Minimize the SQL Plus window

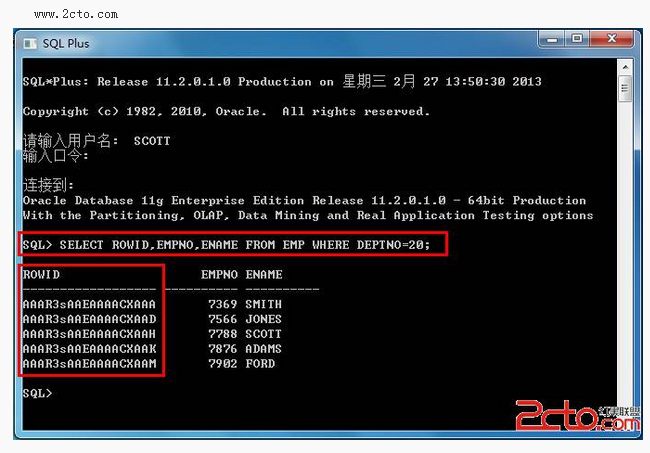pyautogui.click(x=552, y=39)
